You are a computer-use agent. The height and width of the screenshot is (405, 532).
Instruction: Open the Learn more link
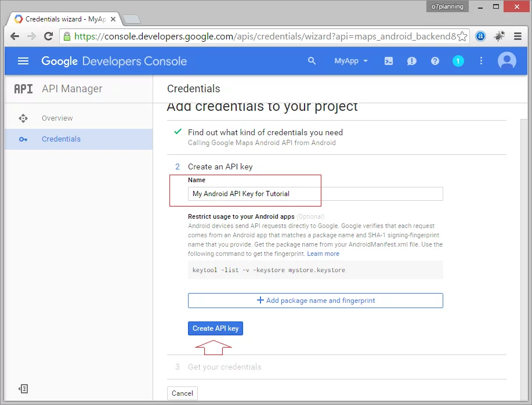click(323, 254)
